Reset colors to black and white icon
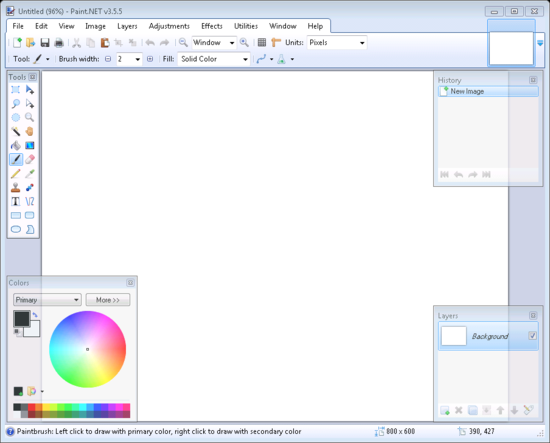This screenshot has width=550, height=443. [x=17, y=332]
